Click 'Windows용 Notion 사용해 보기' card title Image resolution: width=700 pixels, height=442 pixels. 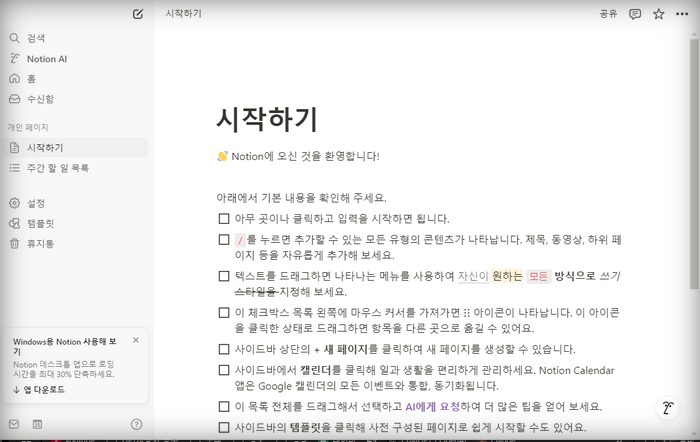pos(65,346)
